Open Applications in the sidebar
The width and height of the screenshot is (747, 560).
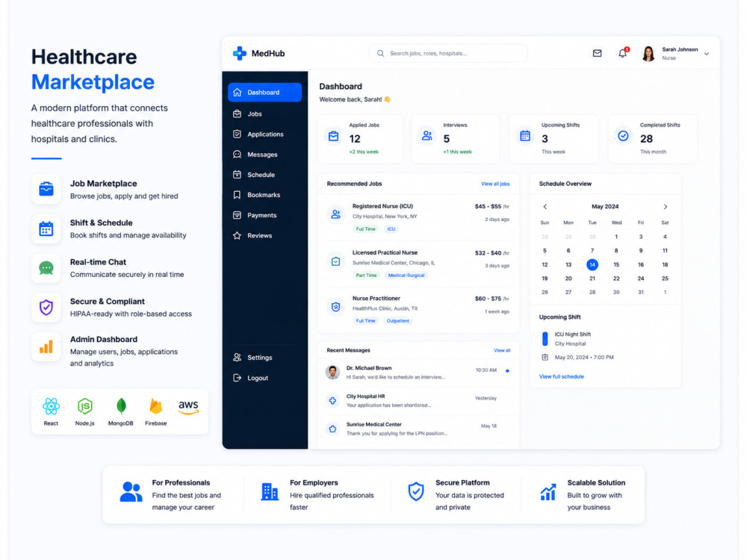tap(265, 134)
